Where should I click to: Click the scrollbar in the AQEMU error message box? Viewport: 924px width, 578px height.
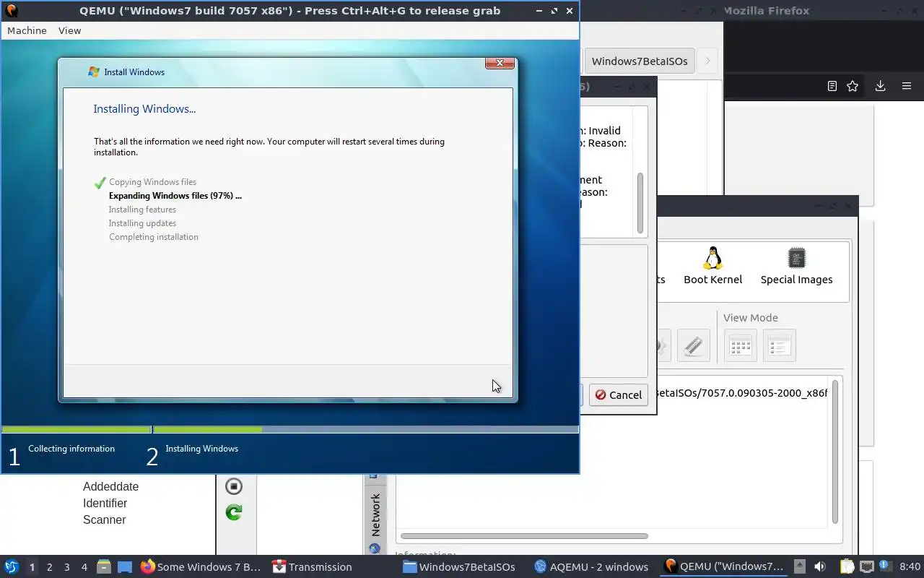(x=640, y=203)
